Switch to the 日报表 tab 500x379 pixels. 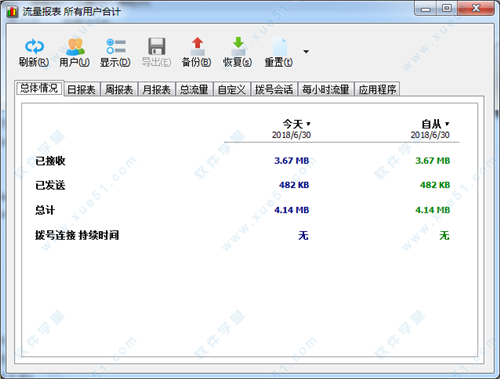click(x=81, y=89)
